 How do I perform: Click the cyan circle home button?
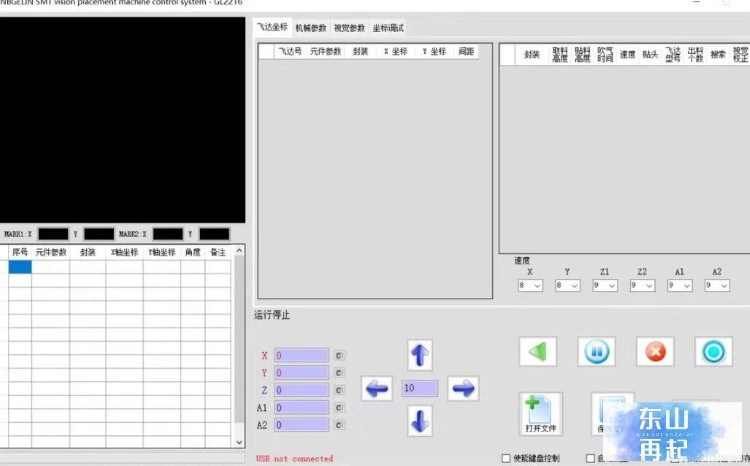714,352
